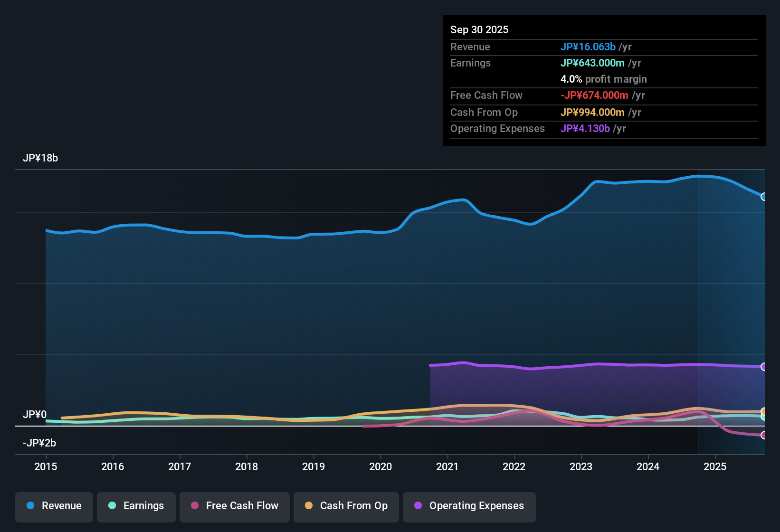The width and height of the screenshot is (780, 532).
Task: Select the Operating Expenses endpoint marker
Action: click(x=764, y=366)
